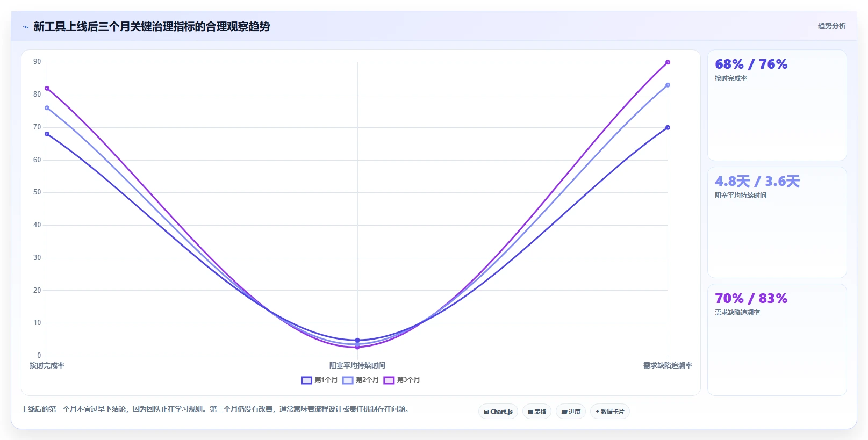Viewport: 868px width, 440px height.
Task: Select the 第3个月 data point at 82 on 按时完成率
Action: click(47, 89)
